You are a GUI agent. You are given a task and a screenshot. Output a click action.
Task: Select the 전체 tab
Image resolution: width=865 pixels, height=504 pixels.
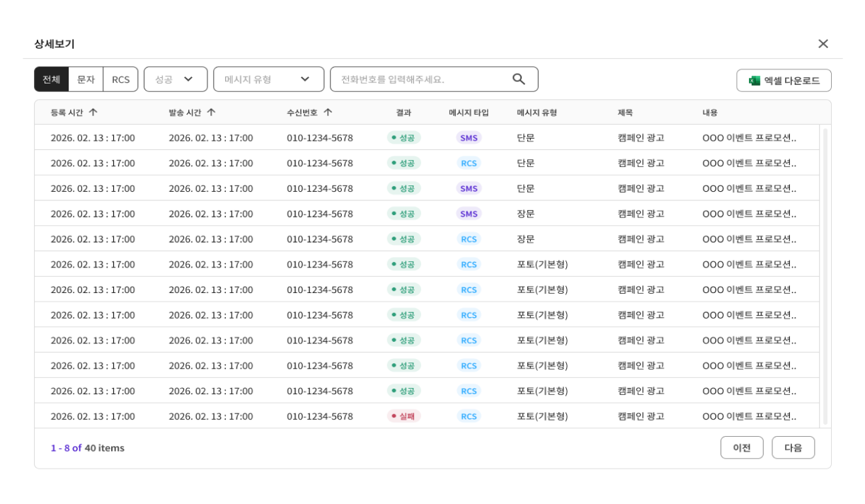(x=51, y=79)
